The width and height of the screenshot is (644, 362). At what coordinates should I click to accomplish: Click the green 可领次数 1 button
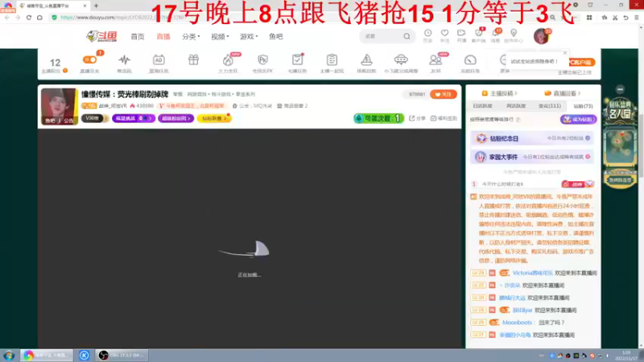(x=378, y=118)
